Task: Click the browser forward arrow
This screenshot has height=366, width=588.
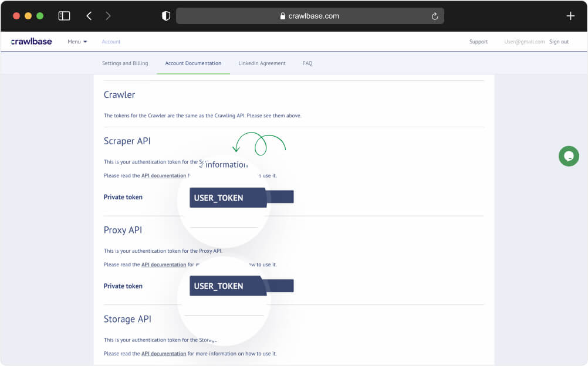Action: 108,15
